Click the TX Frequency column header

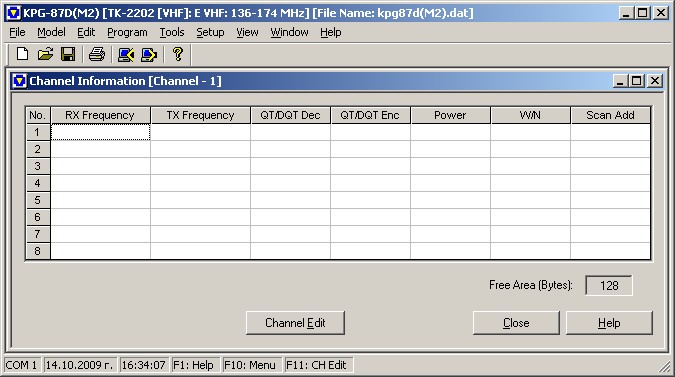pos(201,115)
